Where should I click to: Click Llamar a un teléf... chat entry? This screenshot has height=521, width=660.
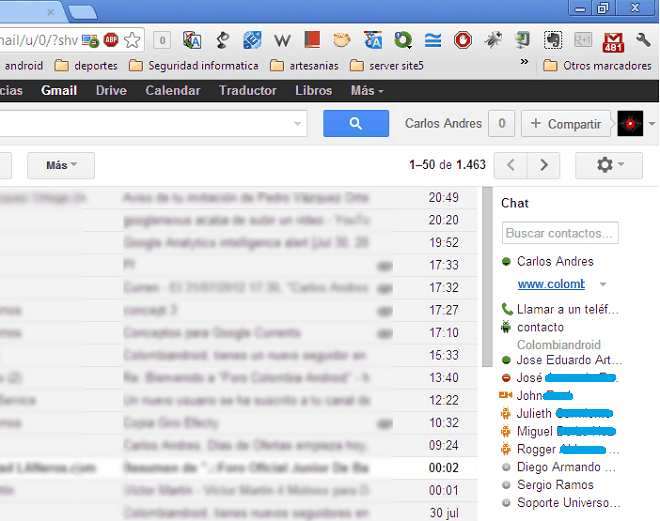coord(560,309)
